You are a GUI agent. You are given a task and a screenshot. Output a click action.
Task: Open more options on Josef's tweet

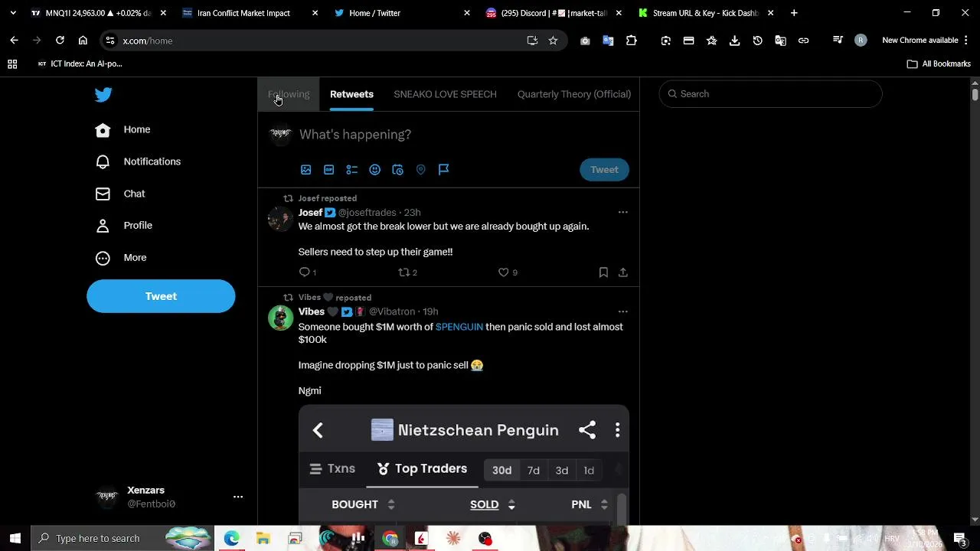622,213
